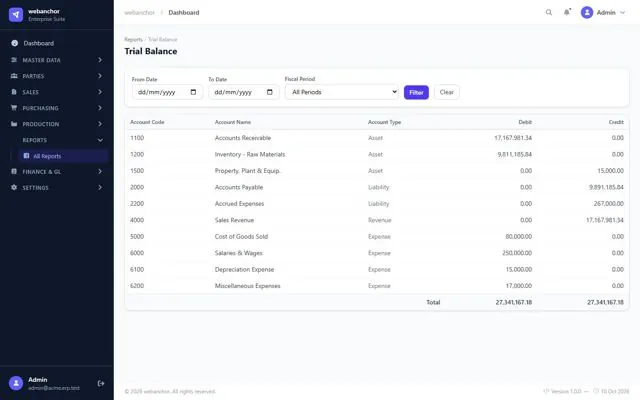
Task: Click the Credit column header
Action: click(x=616, y=122)
